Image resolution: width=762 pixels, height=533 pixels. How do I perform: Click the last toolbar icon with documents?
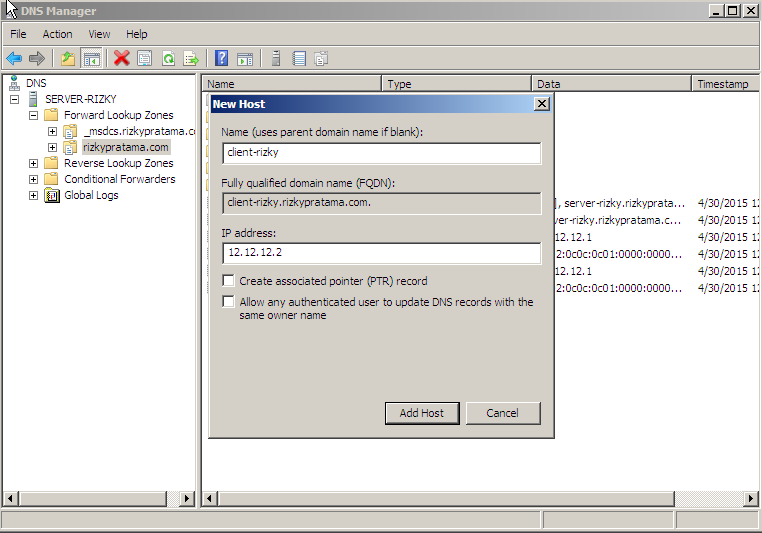pyautogui.click(x=321, y=59)
